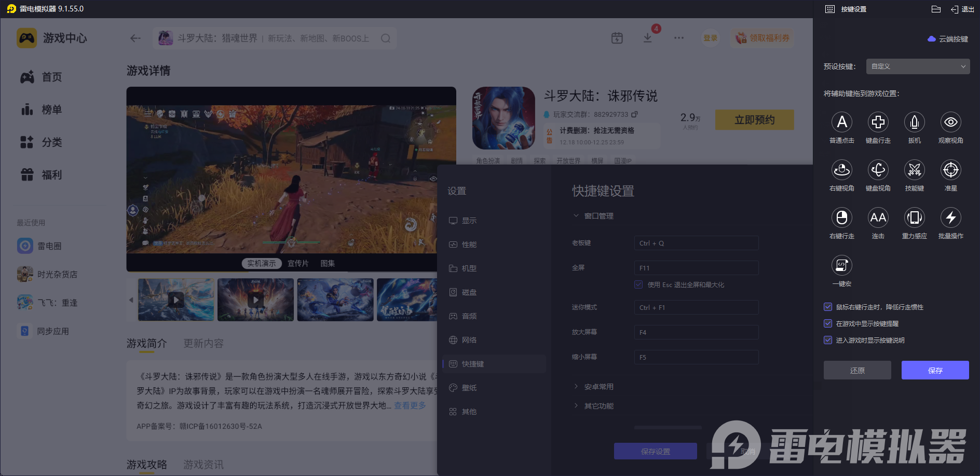The image size is (980, 476).
Task: Open the folder icon in key settings header
Action: click(936, 9)
